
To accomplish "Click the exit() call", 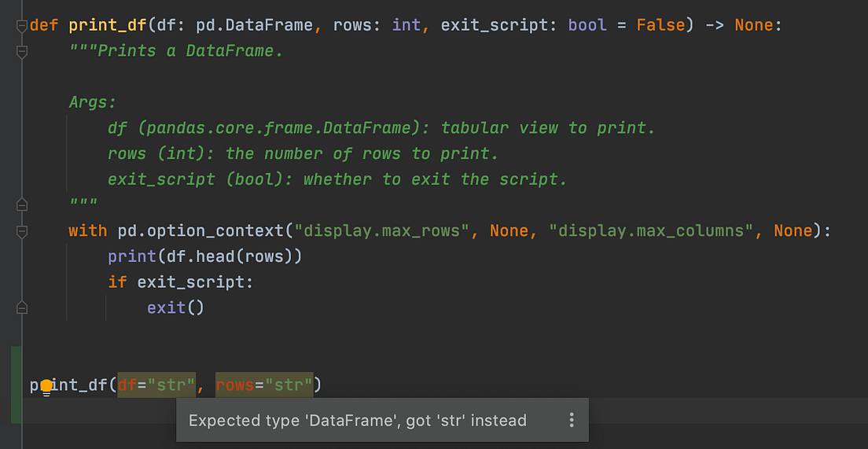I will 176,307.
